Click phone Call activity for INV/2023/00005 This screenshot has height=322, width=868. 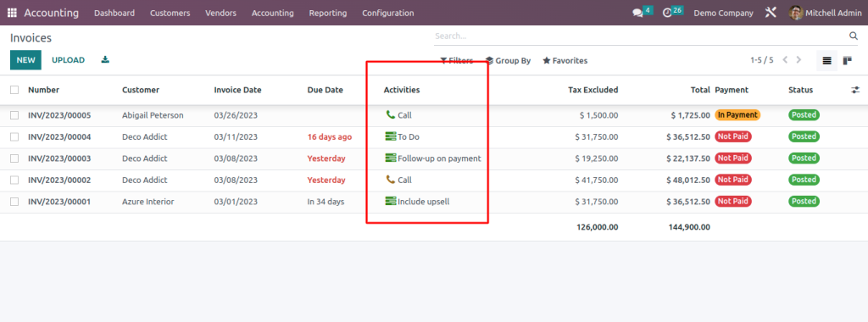pos(398,115)
